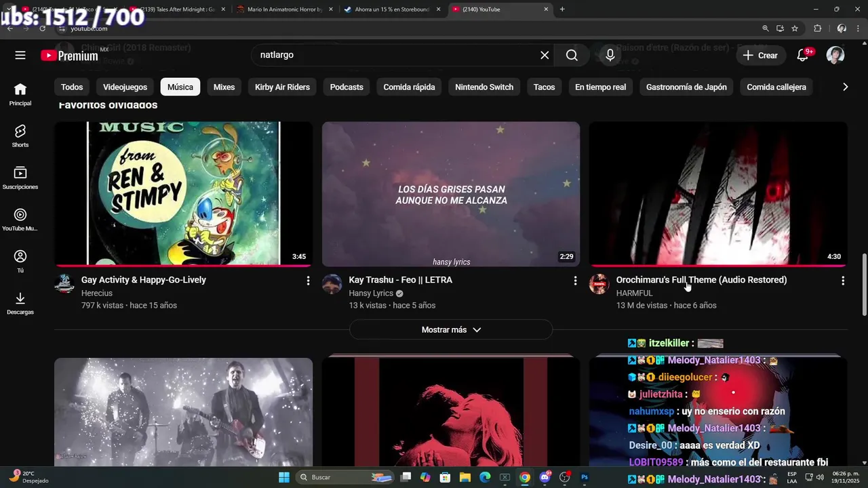This screenshot has width=868, height=488.
Task: Switch to Ahorra un 15 % Storebound tab
Action: pyautogui.click(x=391, y=9)
